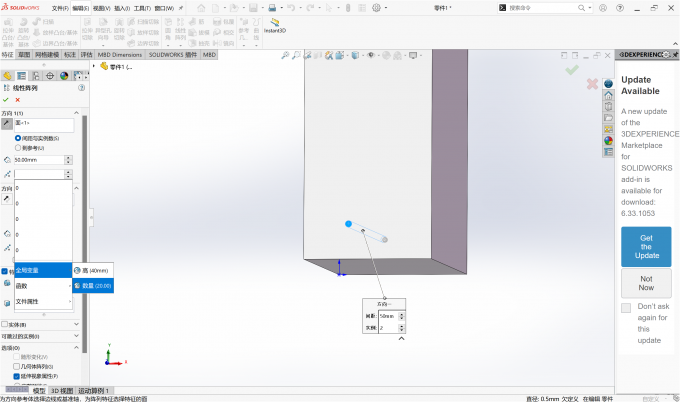Open the 文件 (File) menu

click(60, 8)
